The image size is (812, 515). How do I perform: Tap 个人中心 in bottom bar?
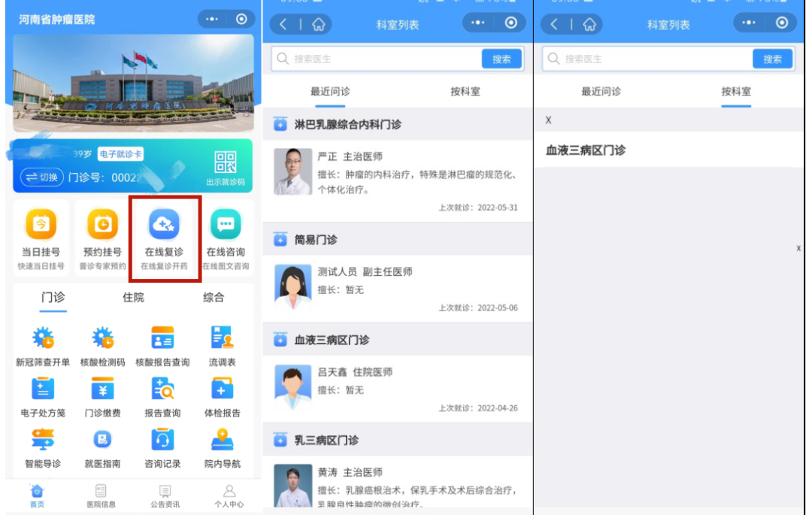229,496
